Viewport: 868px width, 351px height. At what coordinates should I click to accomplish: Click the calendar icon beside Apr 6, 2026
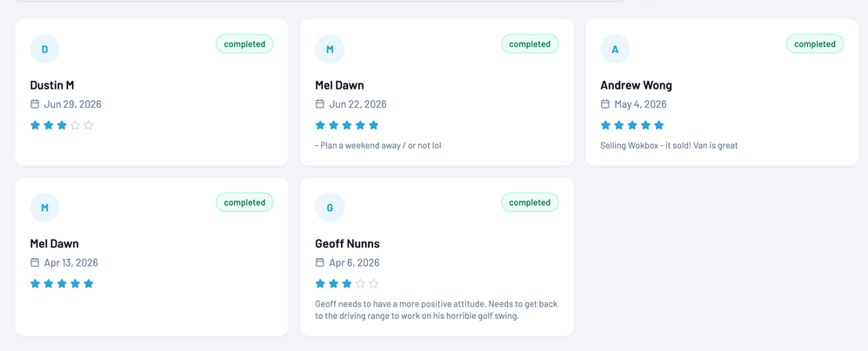(320, 262)
